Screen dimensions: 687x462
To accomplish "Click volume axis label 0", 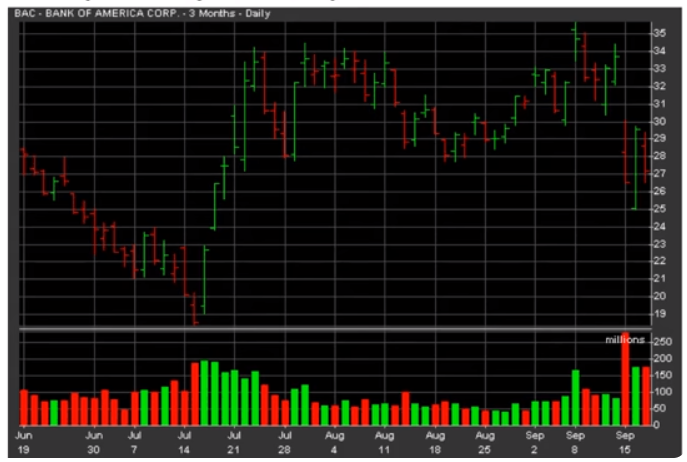I will [656, 425].
